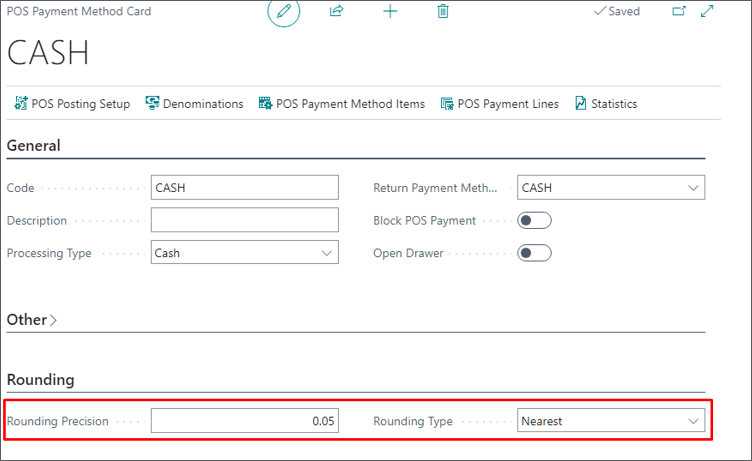Expand the Other section
This screenshot has width=752, height=461.
pyautogui.click(x=32, y=319)
